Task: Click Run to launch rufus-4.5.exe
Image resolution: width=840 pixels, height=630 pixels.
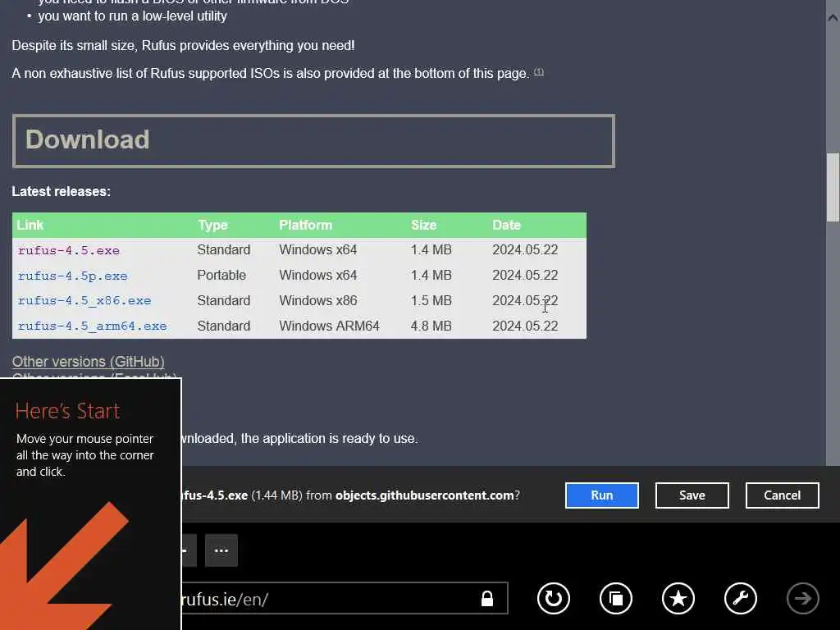Action: (601, 495)
